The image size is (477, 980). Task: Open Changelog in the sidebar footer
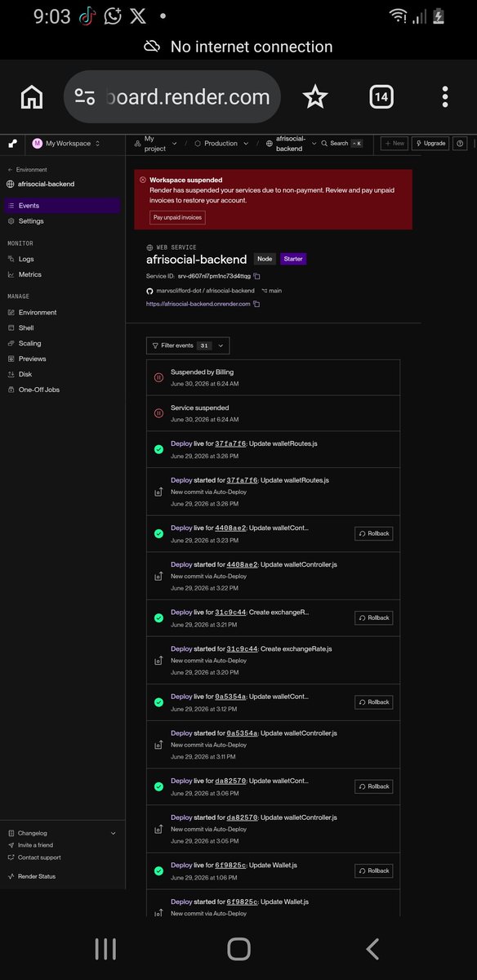tap(33, 833)
